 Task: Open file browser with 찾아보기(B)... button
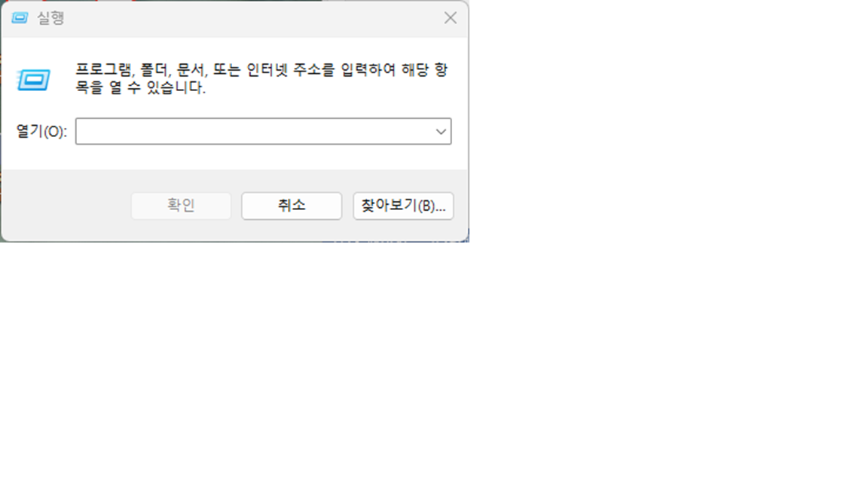tap(403, 206)
